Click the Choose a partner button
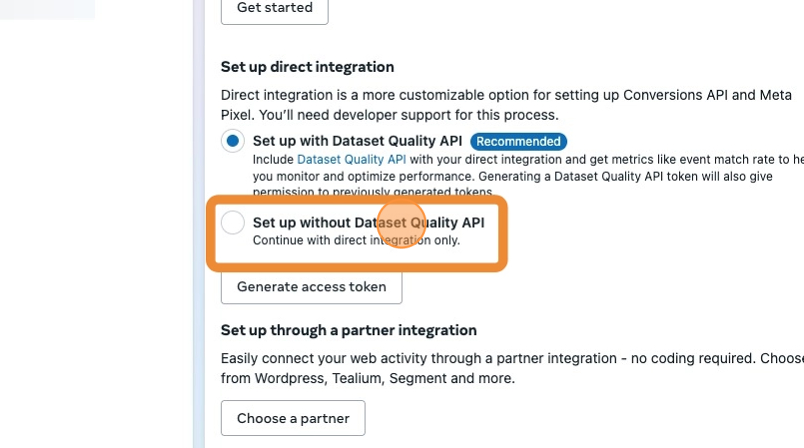The width and height of the screenshot is (804, 448). pyautogui.click(x=293, y=418)
